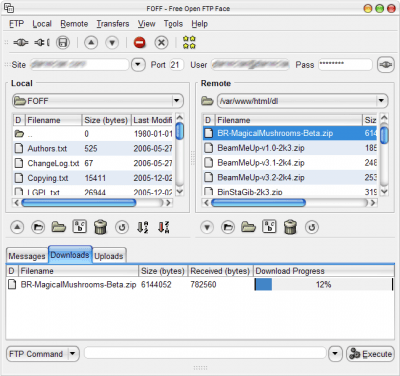The height and width of the screenshot is (376, 400).
Task: Click the remote pane rename icon
Action: (x=269, y=226)
